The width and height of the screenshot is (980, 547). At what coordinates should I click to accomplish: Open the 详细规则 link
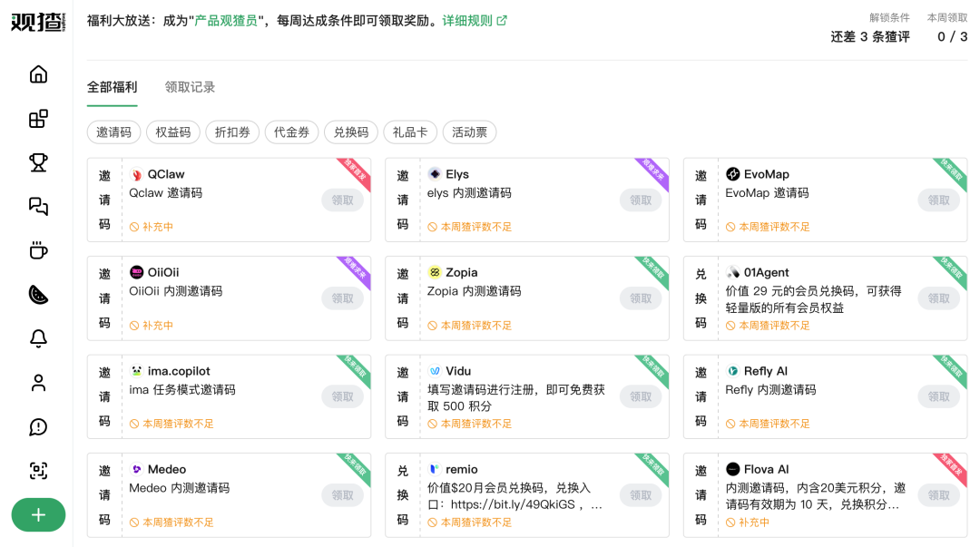(x=467, y=21)
